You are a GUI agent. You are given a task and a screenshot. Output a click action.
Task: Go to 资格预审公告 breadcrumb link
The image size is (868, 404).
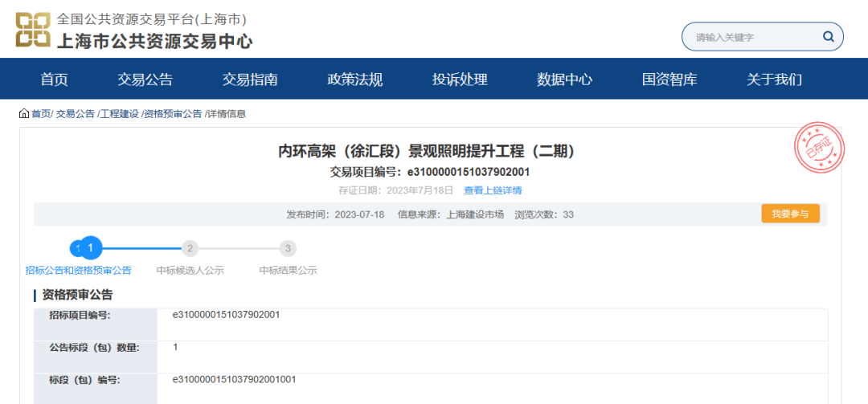point(173,114)
